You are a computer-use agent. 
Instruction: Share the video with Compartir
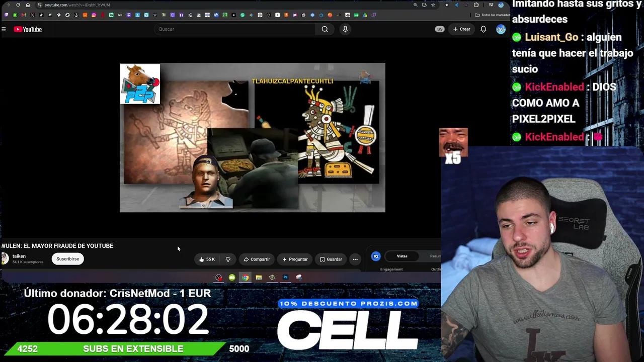pyautogui.click(x=257, y=259)
